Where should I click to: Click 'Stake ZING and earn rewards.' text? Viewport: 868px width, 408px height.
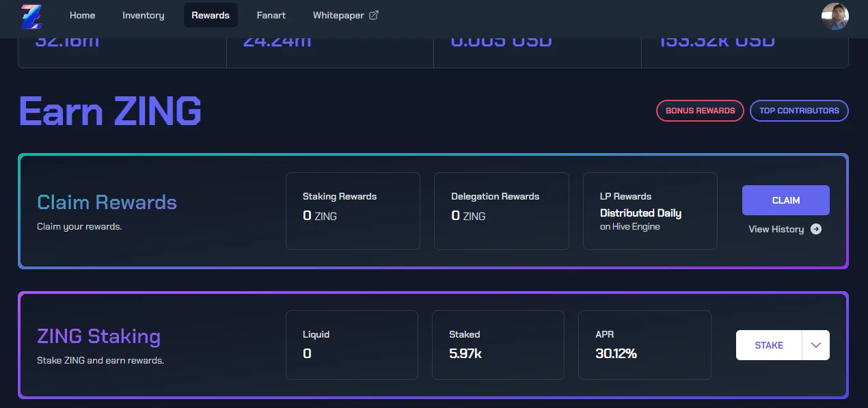[x=100, y=360]
